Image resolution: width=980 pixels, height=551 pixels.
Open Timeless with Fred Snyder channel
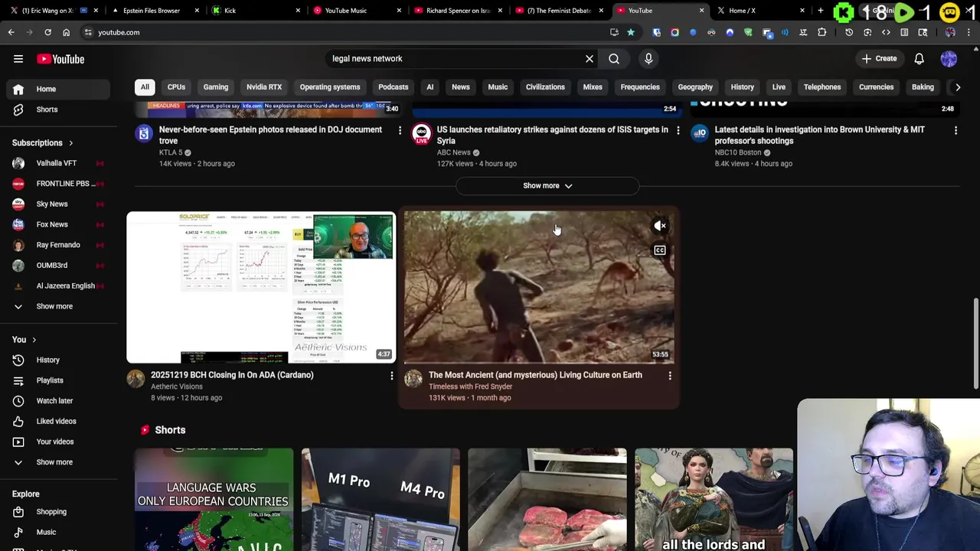point(470,386)
